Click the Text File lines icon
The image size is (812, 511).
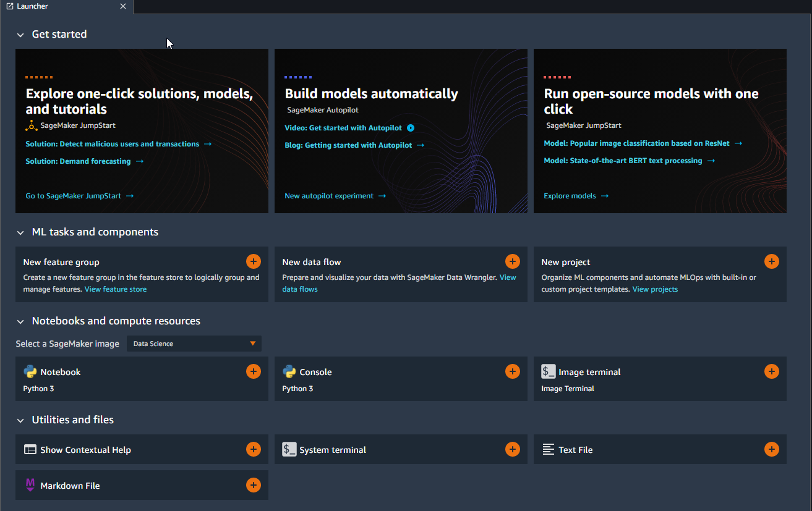(x=548, y=450)
